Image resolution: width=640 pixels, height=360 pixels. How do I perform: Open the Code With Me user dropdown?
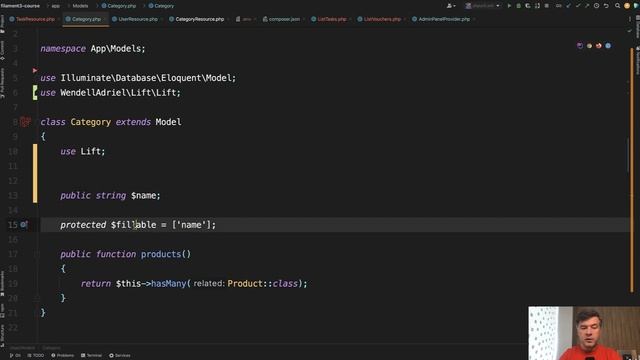(x=451, y=6)
